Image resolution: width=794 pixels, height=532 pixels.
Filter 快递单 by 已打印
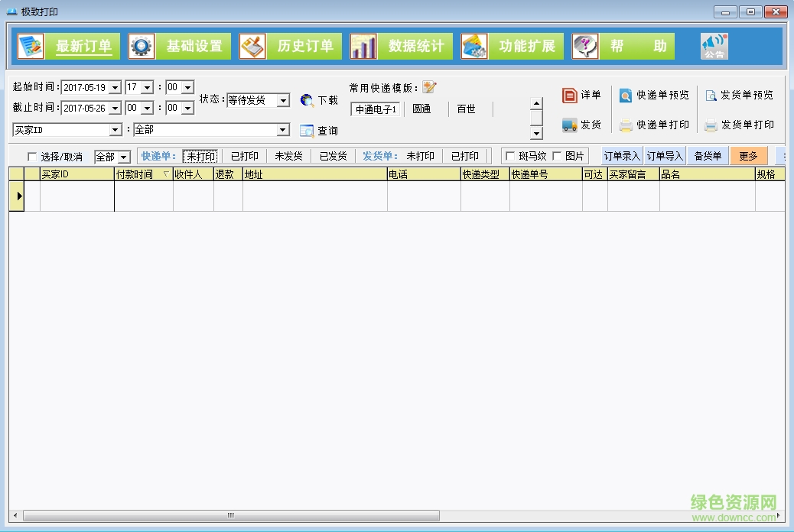click(x=245, y=157)
